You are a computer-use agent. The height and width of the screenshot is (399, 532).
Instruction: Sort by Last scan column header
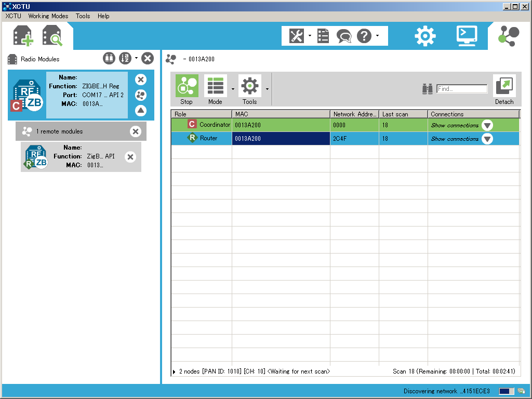tap(403, 114)
